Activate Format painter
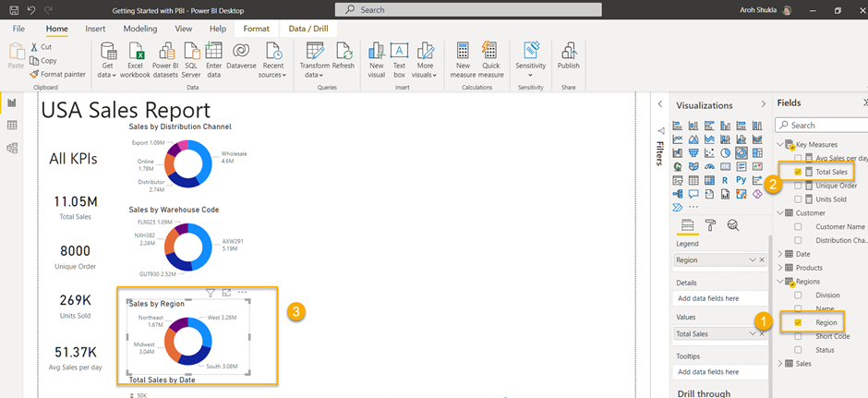Screen dimensions: 868x398 tap(57, 74)
